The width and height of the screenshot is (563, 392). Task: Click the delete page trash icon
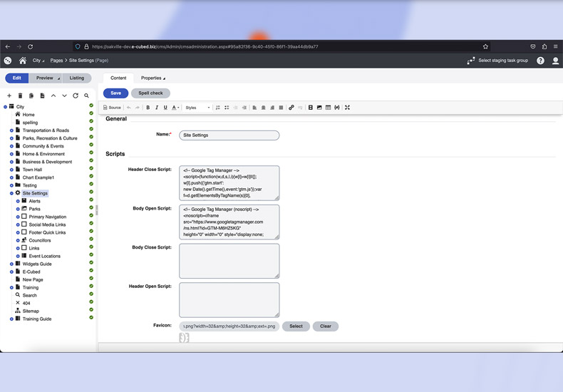tap(20, 96)
